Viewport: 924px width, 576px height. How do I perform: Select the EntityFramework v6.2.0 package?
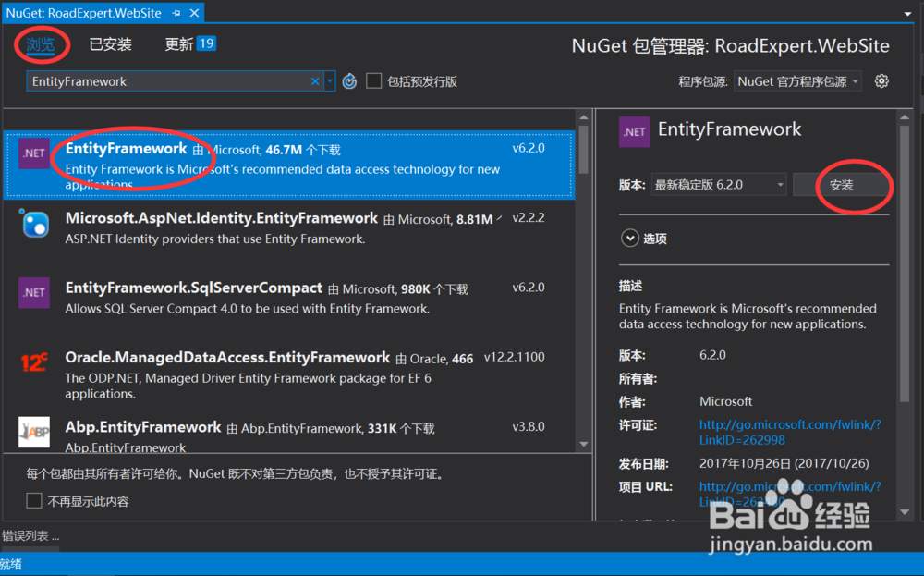point(289,165)
